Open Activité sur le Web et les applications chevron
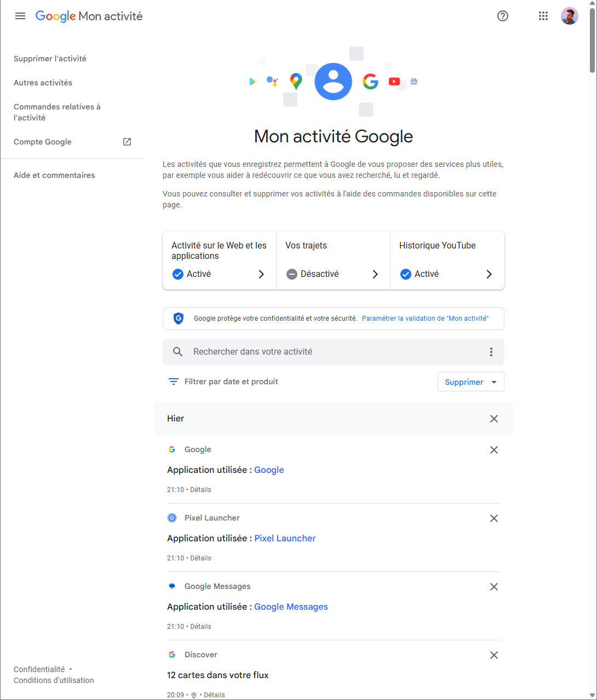The height and width of the screenshot is (700, 597). point(261,274)
